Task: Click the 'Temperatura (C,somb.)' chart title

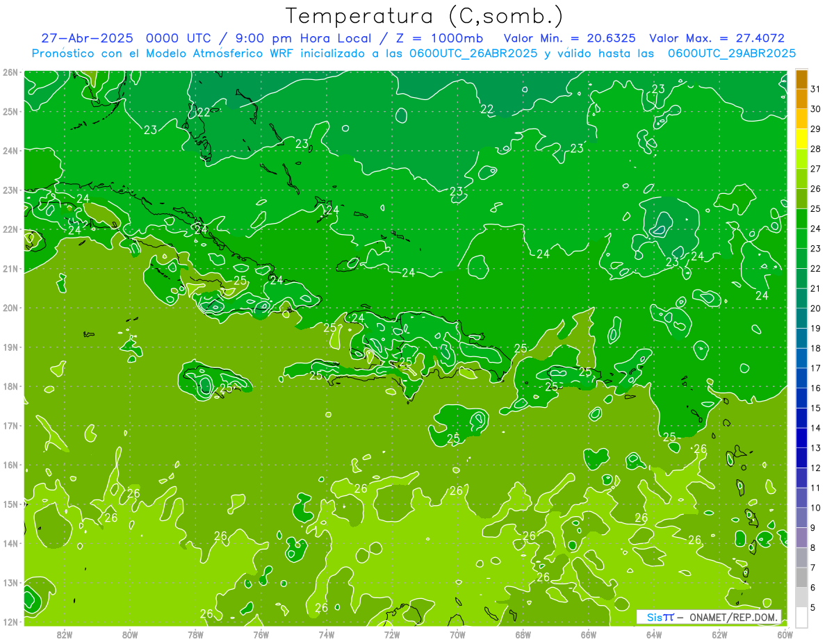Action: tap(424, 17)
